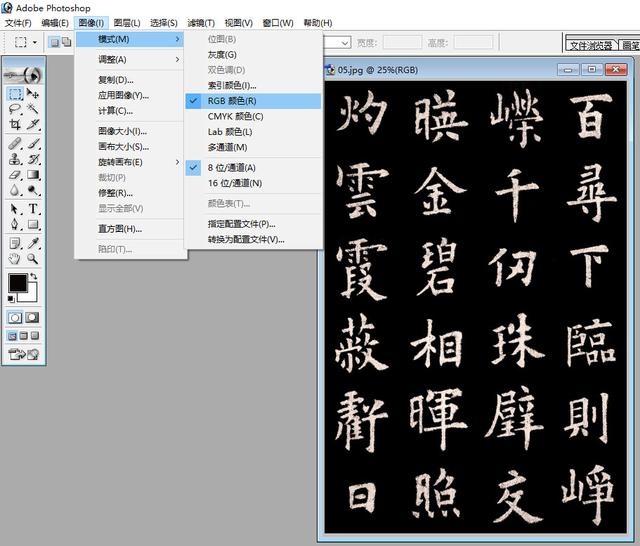Open the style dropdown left of 宽度
The height and width of the screenshot is (546, 640).
pos(345,42)
